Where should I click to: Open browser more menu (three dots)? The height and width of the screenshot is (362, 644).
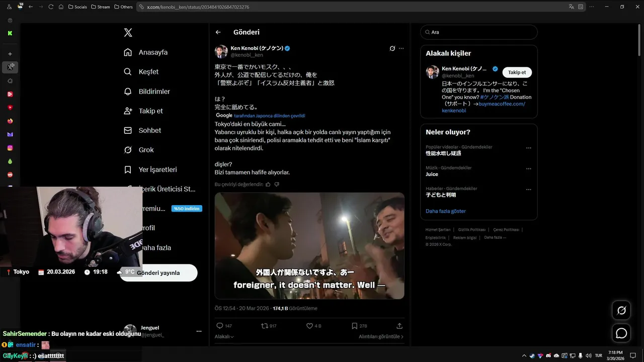592,7
